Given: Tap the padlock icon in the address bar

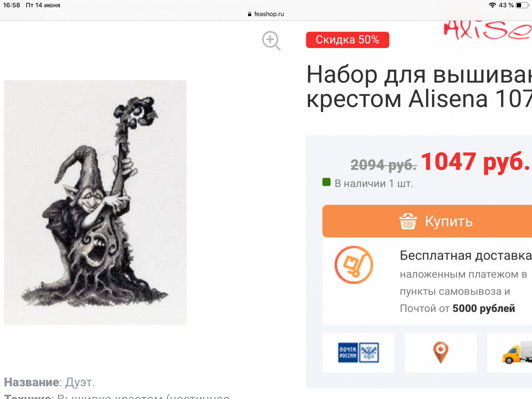Looking at the screenshot, I should tap(250, 14).
